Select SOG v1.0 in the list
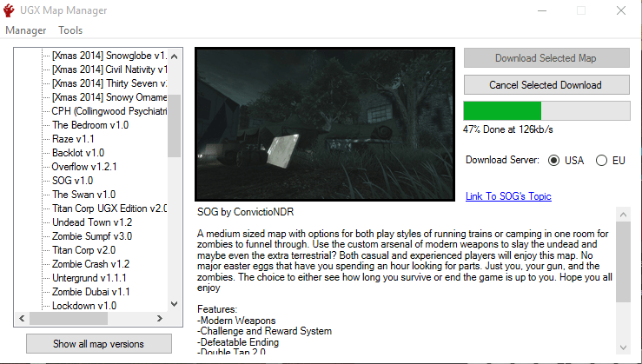Screen dimensions: 642x364 tap(72, 181)
